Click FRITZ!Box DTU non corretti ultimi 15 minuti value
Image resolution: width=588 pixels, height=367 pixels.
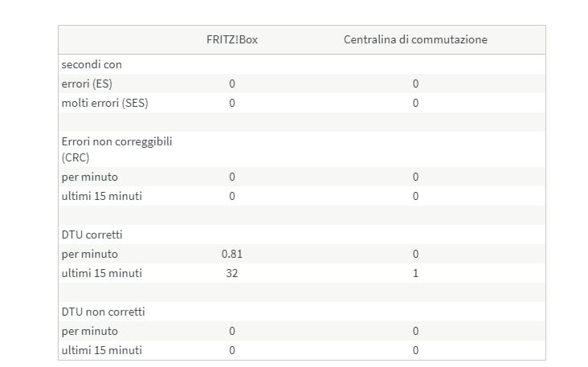tap(232, 350)
